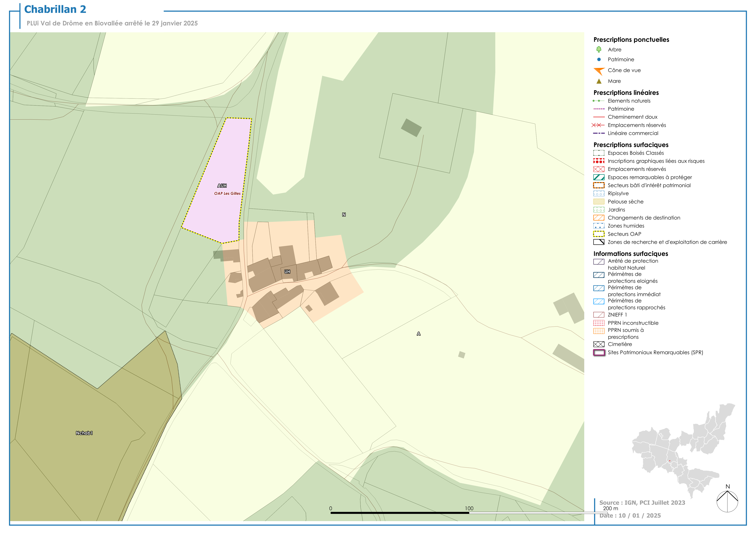Click the surfacique Emplacements réservés crossed box
Image resolution: width=756 pixels, height=535 pixels.
click(599, 169)
